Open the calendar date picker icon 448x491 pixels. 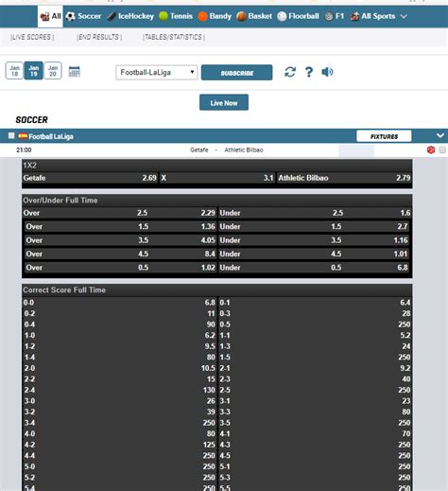[x=75, y=72]
